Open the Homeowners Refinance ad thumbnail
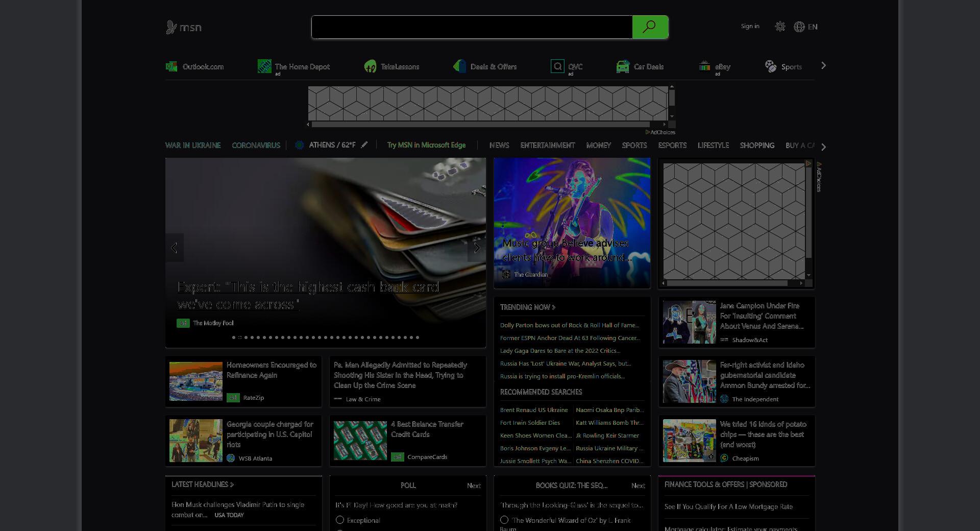Viewport: 980px width, 531px height. [196, 381]
